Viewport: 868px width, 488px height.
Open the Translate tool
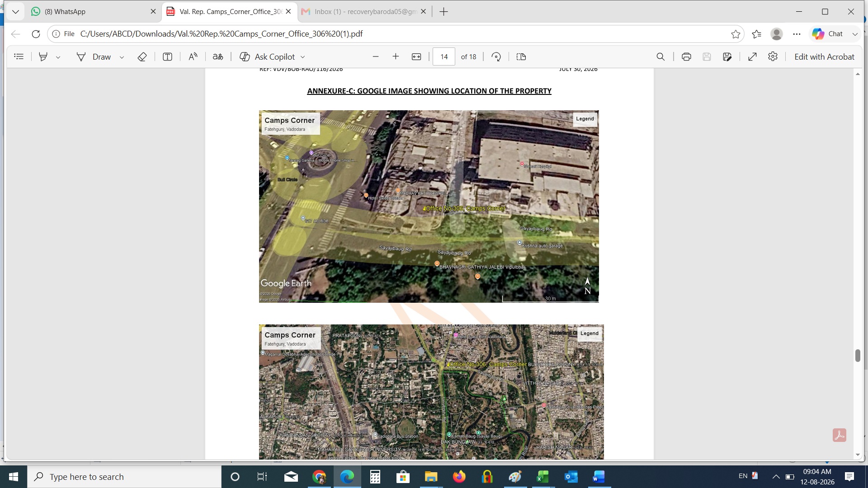[x=218, y=56]
